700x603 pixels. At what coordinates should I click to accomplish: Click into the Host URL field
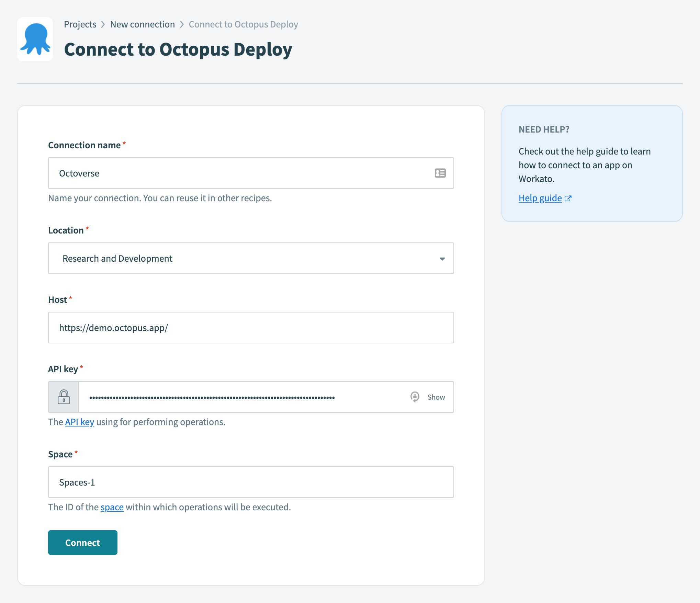click(x=251, y=328)
